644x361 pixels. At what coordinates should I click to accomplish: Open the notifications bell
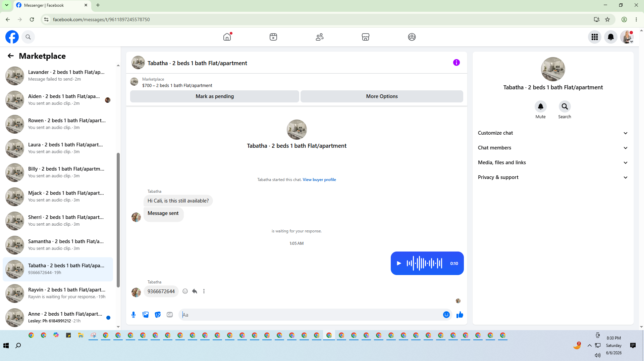pos(611,37)
